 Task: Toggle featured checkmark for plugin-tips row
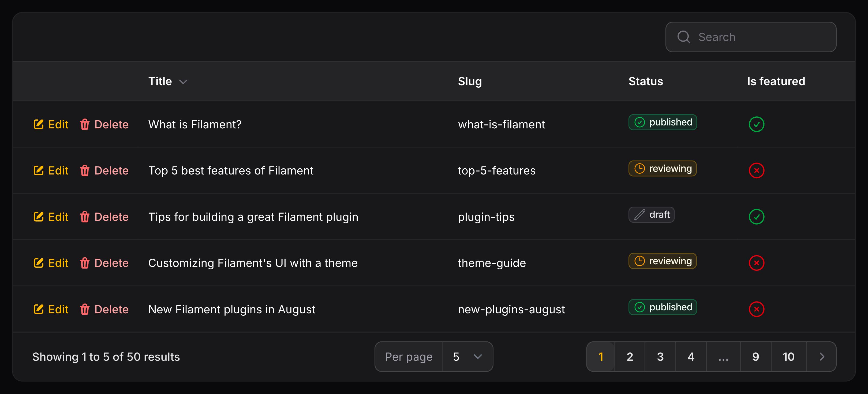pyautogui.click(x=756, y=217)
